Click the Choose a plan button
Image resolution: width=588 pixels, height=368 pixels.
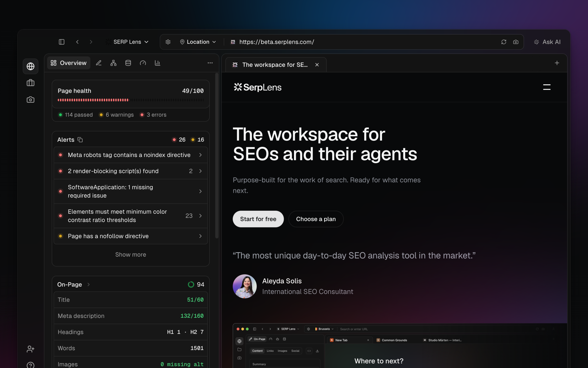(x=316, y=219)
